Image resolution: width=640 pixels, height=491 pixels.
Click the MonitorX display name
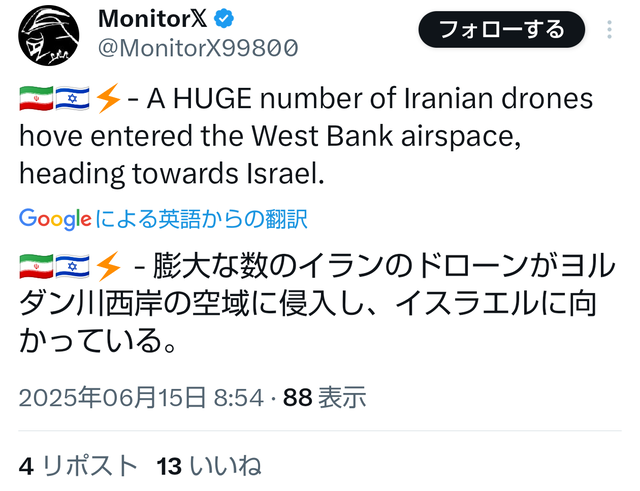click(153, 19)
